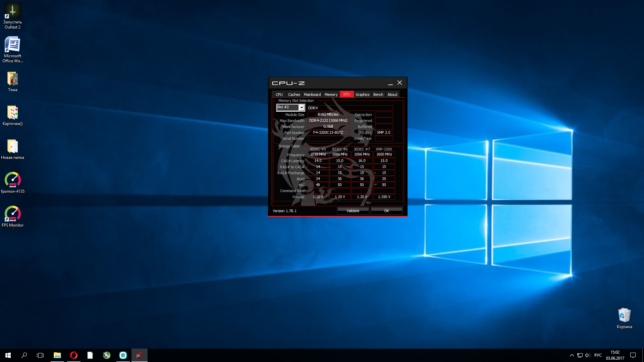
Task: Click the Validate button
Action: pyautogui.click(x=353, y=211)
